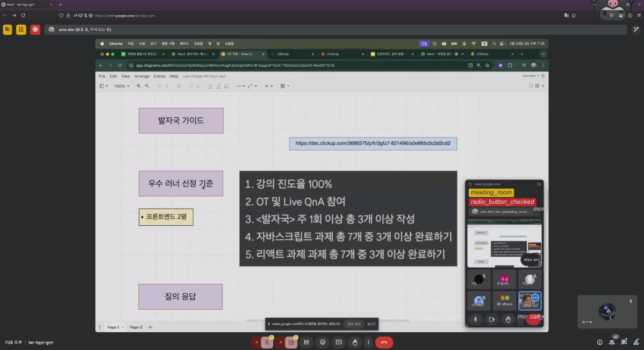The height and width of the screenshot is (350, 644).
Task: Add a new draw.io page with plus
Action: coord(151,327)
